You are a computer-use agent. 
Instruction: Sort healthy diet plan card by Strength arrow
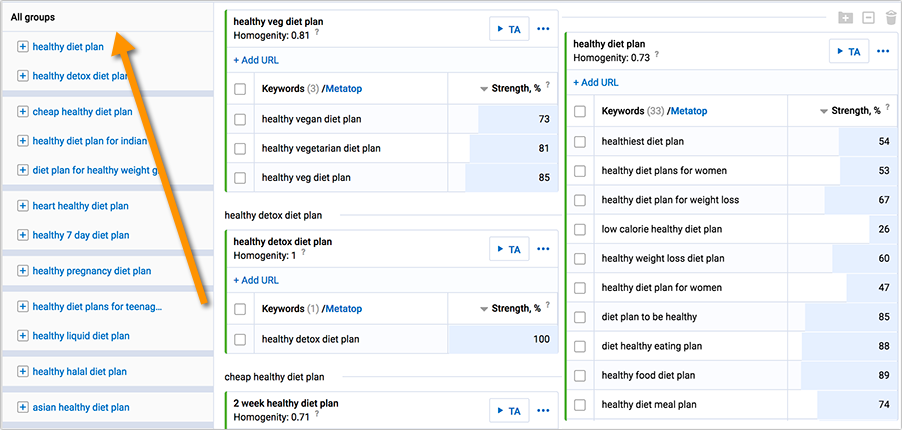(x=824, y=112)
